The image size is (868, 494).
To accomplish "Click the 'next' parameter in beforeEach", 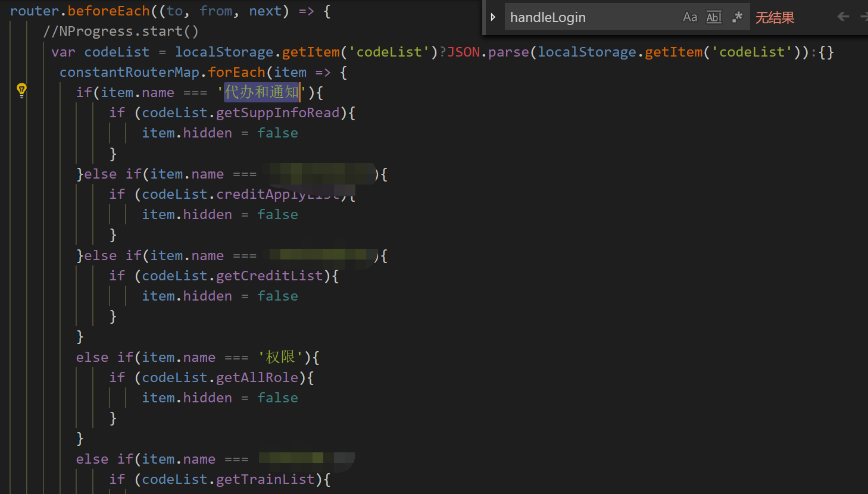I will [x=265, y=11].
